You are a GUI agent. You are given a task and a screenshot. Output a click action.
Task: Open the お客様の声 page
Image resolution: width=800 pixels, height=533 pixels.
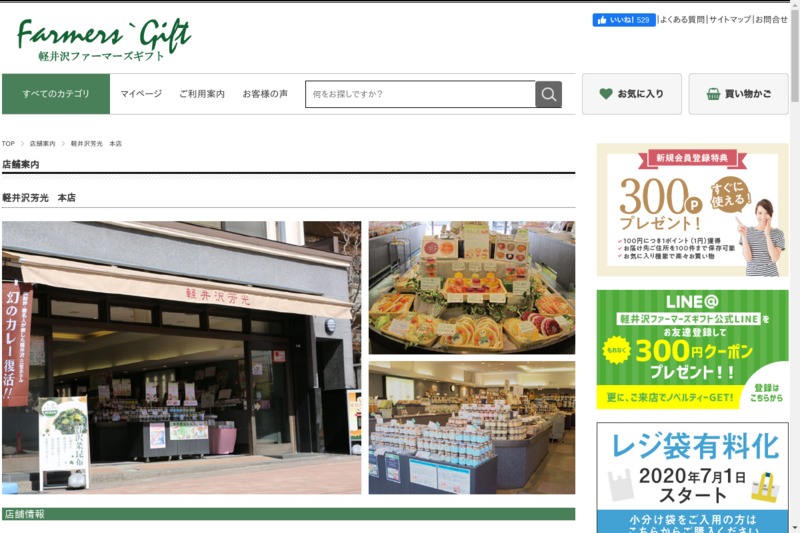pos(265,94)
